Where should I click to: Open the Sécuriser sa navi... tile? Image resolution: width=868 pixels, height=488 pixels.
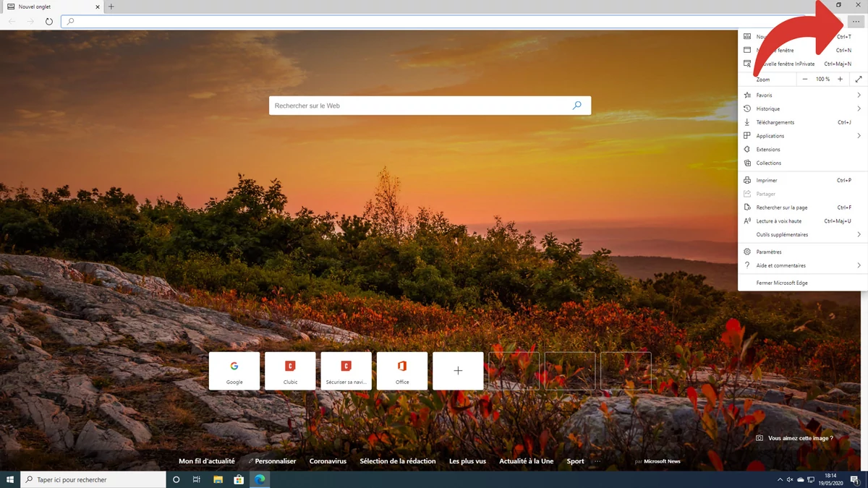(346, 371)
